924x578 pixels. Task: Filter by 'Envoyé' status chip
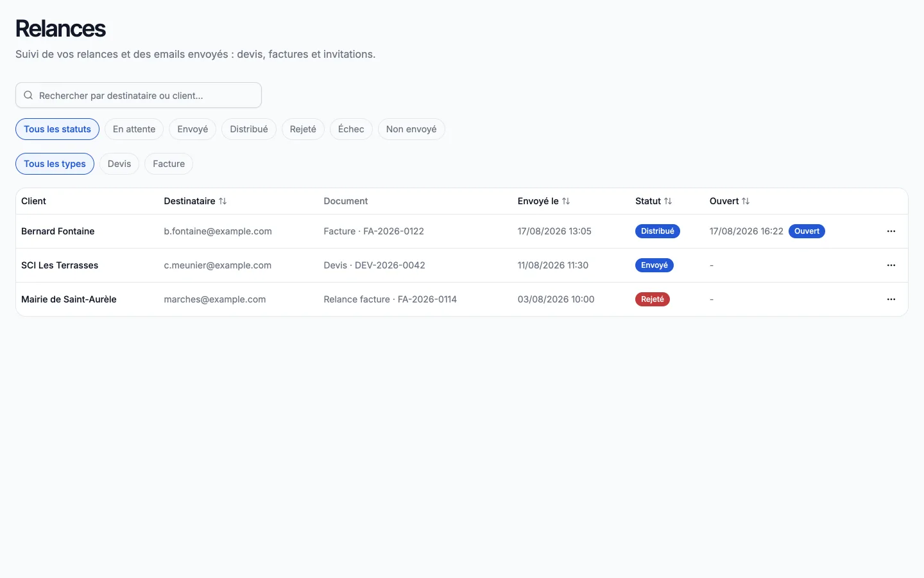193,129
